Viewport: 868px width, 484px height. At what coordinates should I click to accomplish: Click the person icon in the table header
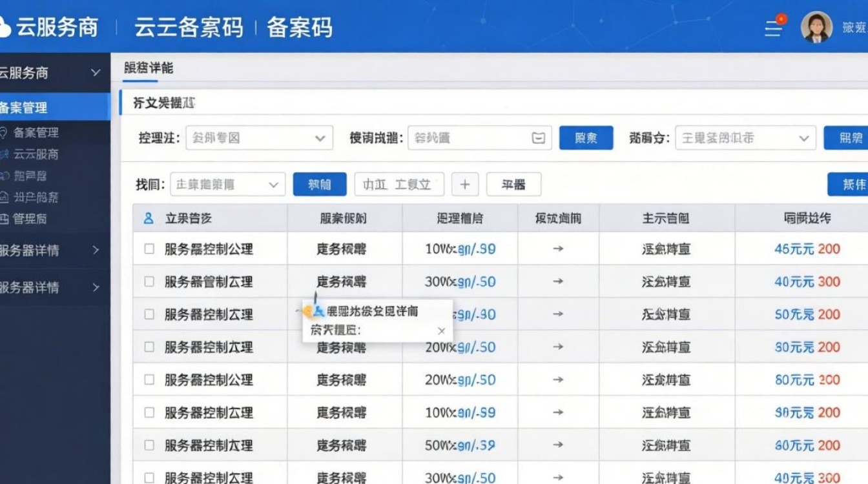pyautogui.click(x=149, y=217)
